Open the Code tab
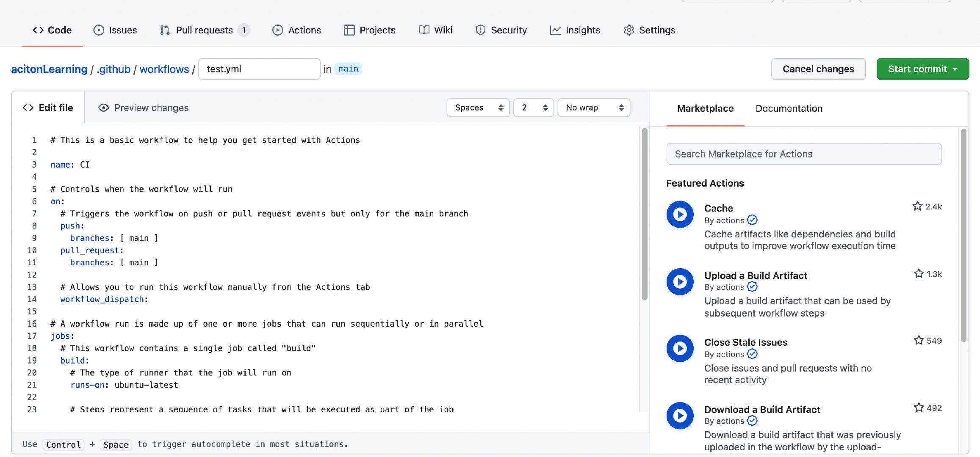The width and height of the screenshot is (980, 457). coord(52,30)
